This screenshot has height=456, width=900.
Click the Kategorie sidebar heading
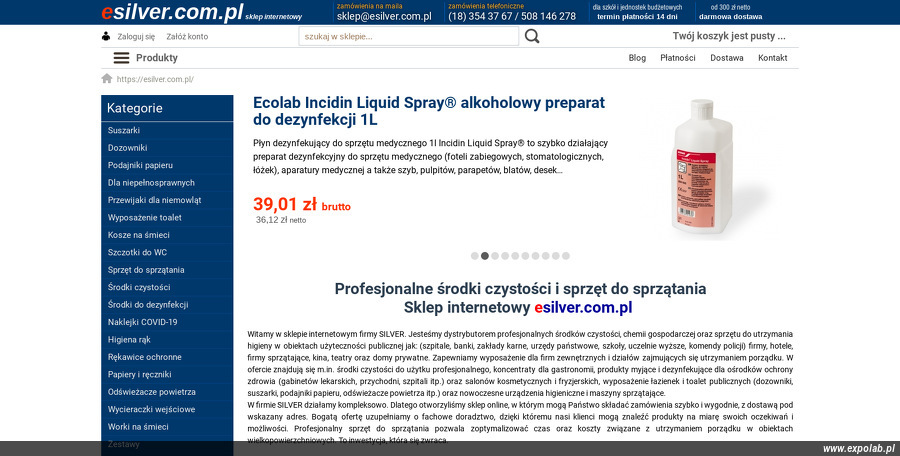coord(135,108)
